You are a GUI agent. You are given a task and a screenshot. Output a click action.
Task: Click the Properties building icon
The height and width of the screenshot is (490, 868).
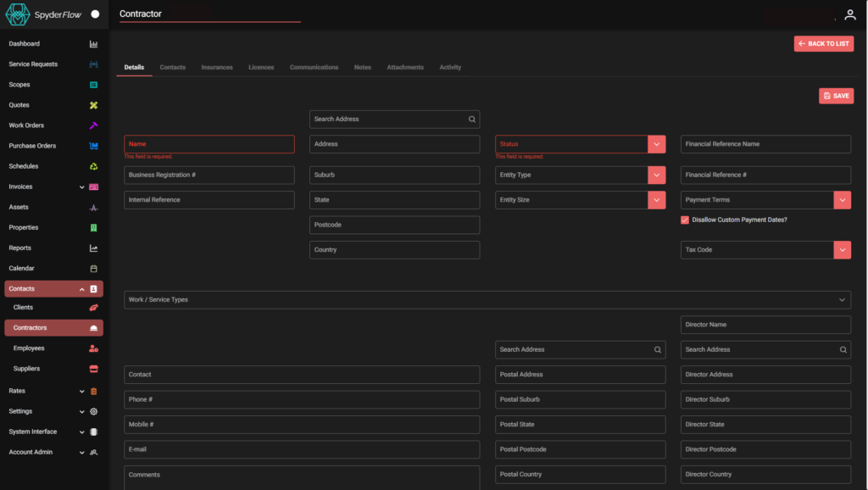(x=93, y=227)
